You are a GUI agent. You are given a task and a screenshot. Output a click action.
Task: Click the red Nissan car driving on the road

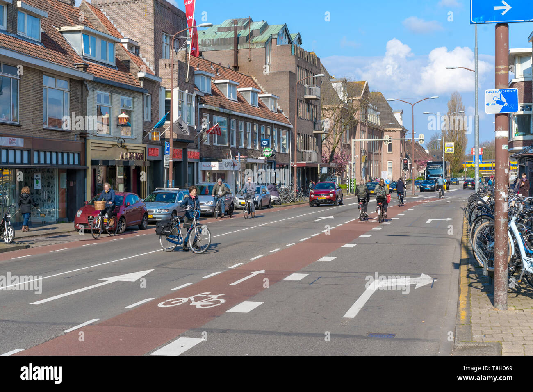326,194
